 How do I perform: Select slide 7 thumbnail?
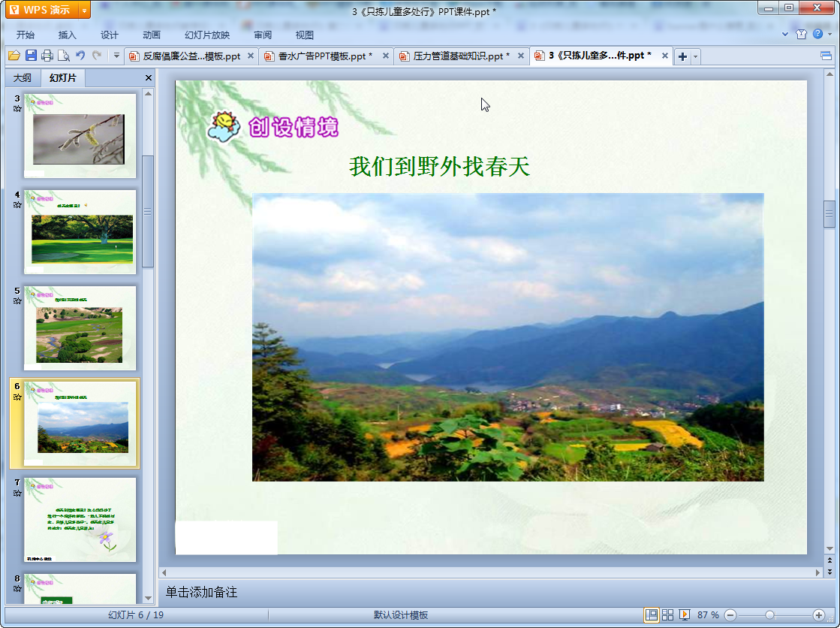coord(80,520)
